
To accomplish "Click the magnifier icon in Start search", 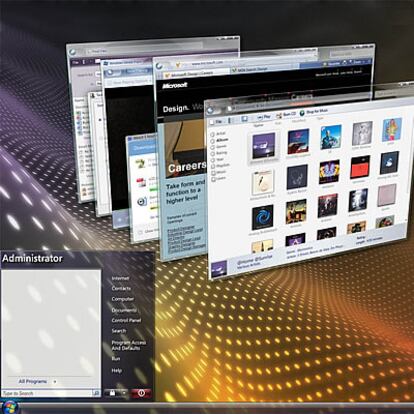I will tap(96, 393).
